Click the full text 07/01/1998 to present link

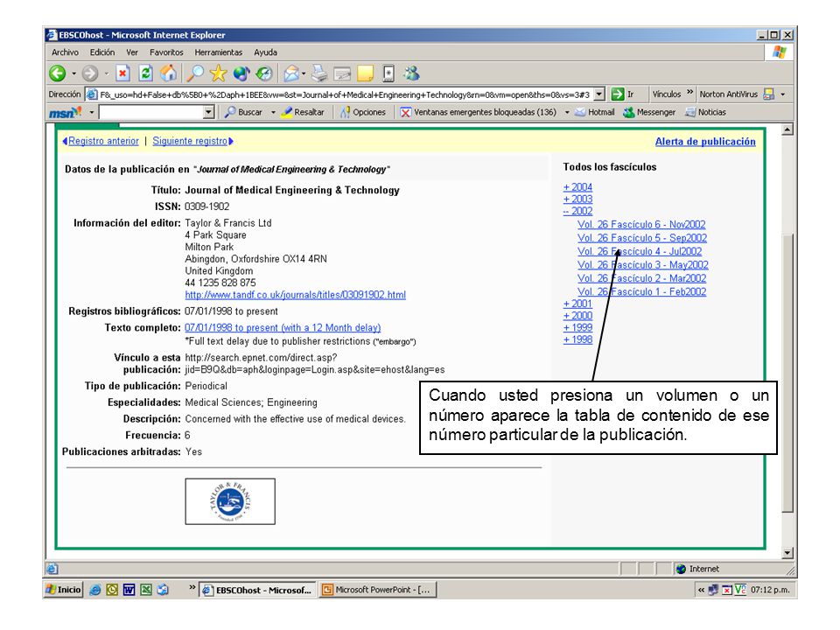pos(283,327)
